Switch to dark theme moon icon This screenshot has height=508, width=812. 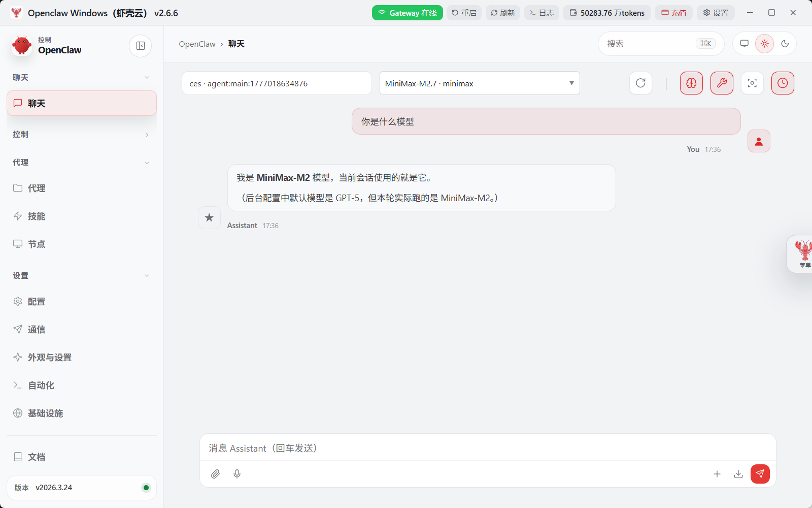pos(785,44)
